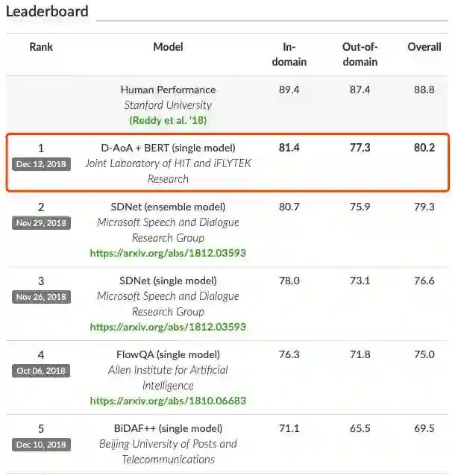Click the Model column header
The width and height of the screenshot is (452, 476).
tap(168, 47)
